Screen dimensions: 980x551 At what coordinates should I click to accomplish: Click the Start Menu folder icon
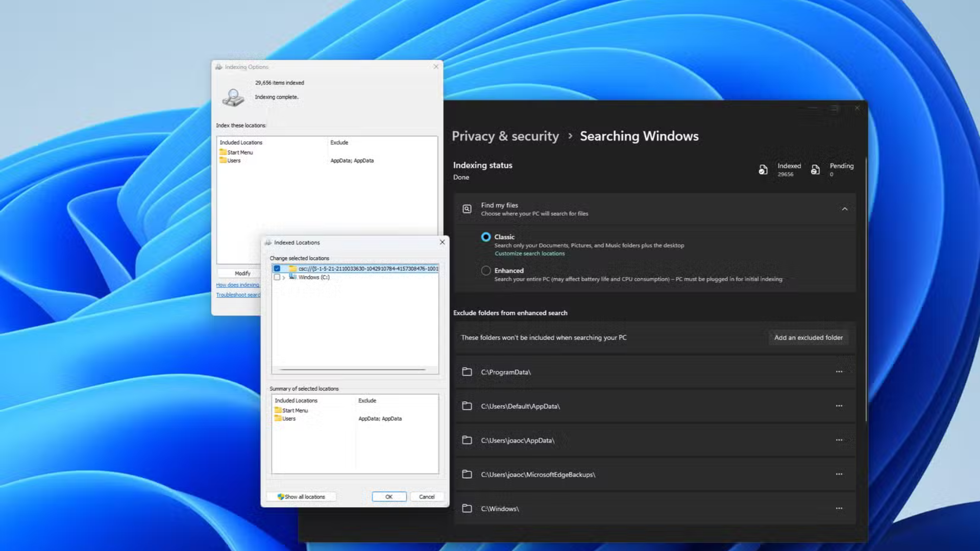(223, 152)
